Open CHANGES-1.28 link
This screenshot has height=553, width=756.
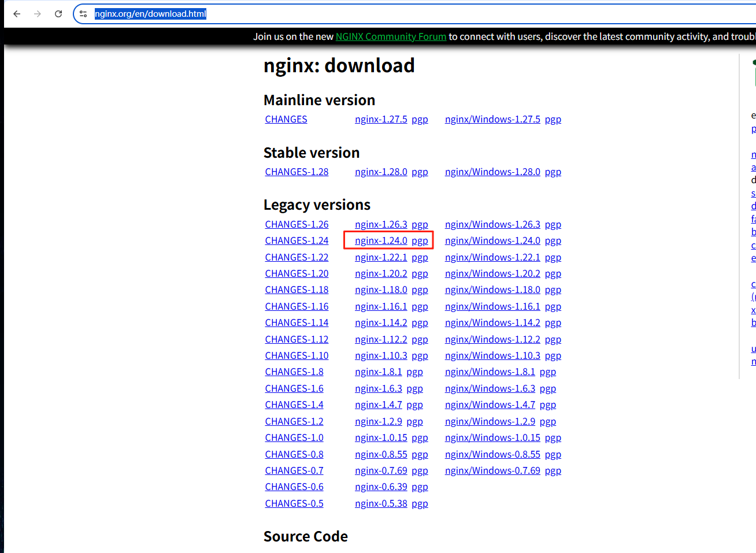(x=297, y=172)
